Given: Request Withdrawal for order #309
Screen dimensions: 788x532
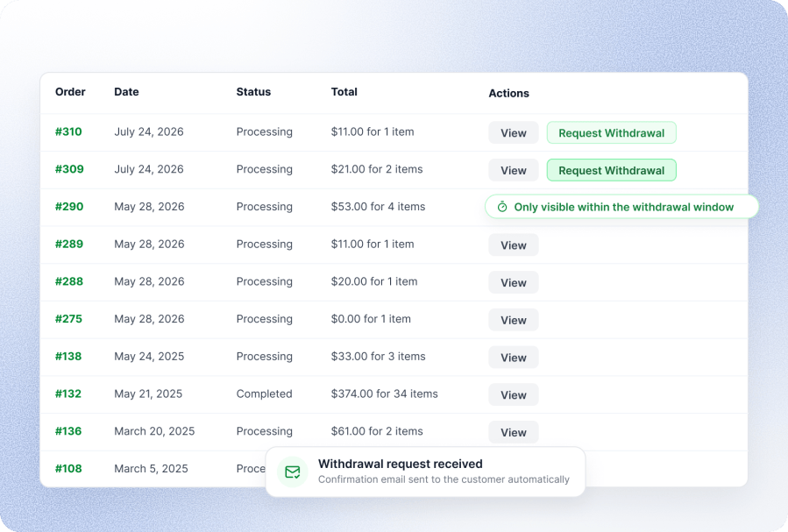Looking at the screenshot, I should 612,170.
